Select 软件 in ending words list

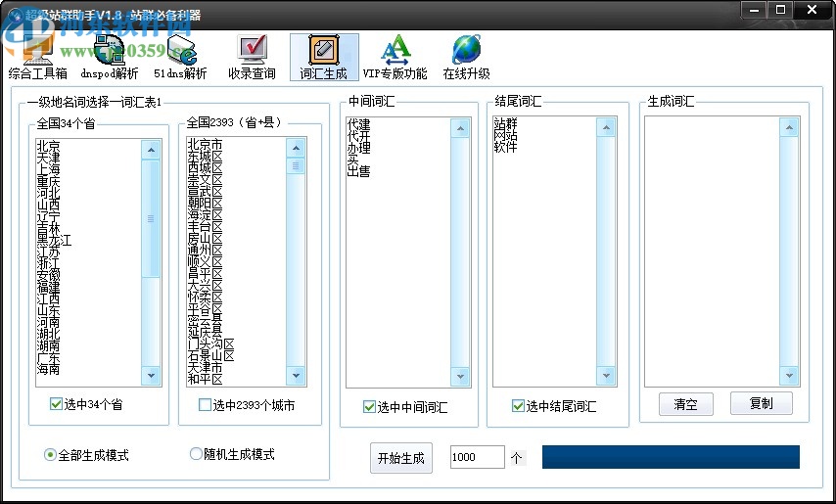coord(505,147)
